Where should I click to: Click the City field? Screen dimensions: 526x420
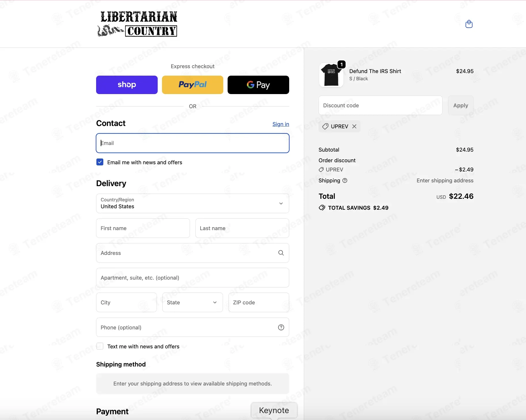126,302
